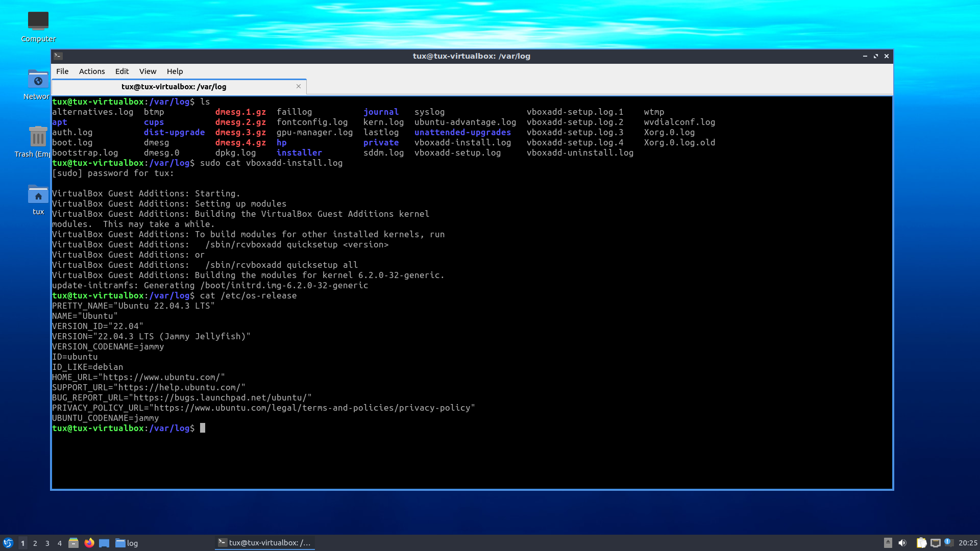Screen dimensions: 980x551
Task: Open the volume control tray icon
Action: pos(902,543)
